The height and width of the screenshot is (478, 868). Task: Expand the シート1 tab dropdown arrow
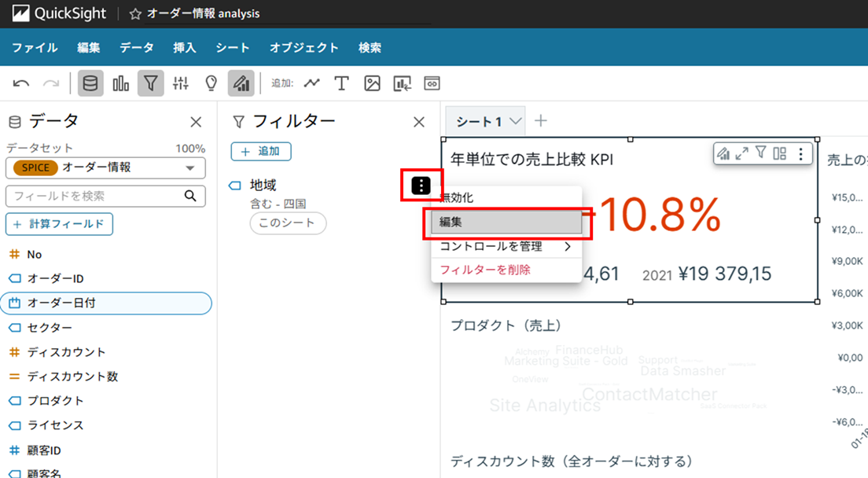(516, 120)
